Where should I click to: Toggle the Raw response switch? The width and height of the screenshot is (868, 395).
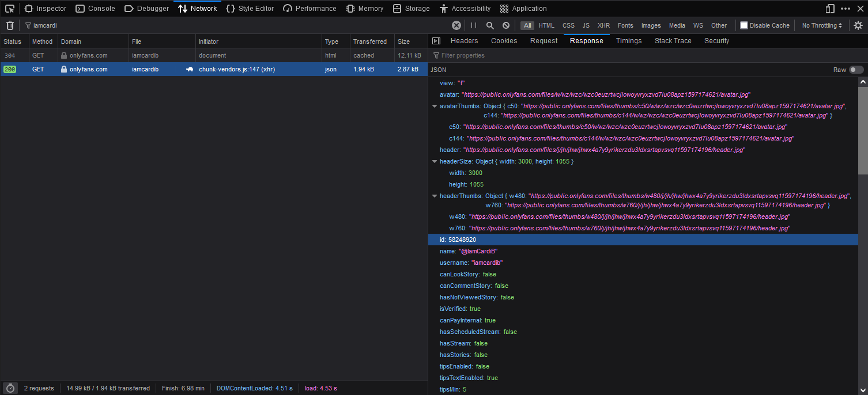click(x=856, y=70)
